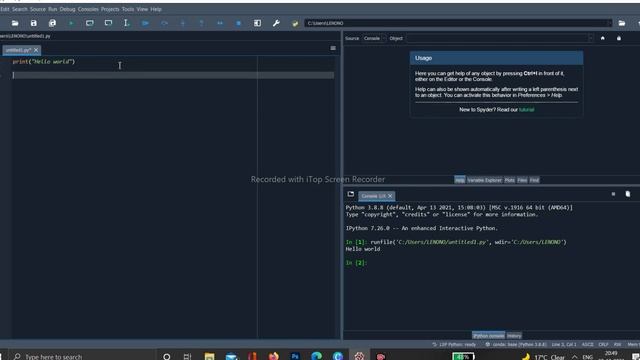The height and width of the screenshot is (360, 640).
Task: Click the debugger step into icon
Action: (x=183, y=23)
